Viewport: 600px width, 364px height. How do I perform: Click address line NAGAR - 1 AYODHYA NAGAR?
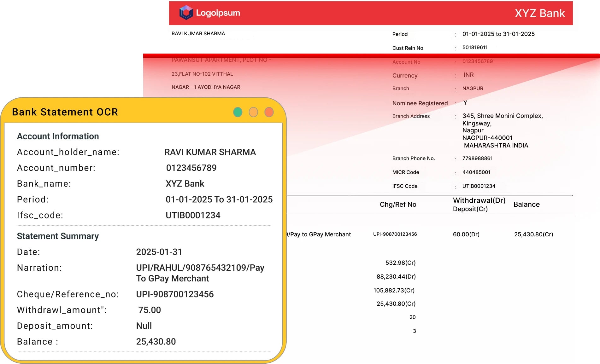(206, 87)
